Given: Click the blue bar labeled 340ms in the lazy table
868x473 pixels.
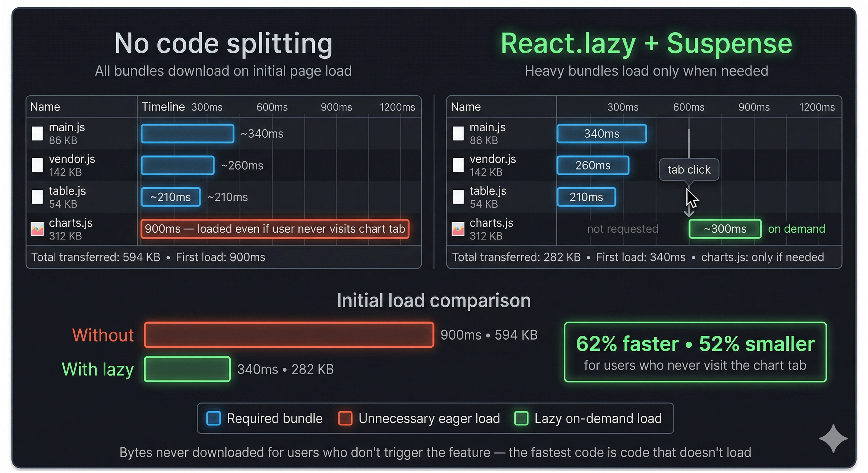Looking at the screenshot, I should 602,134.
